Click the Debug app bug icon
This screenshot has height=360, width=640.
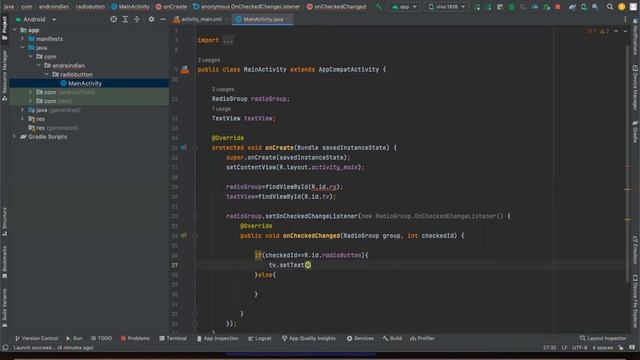[511, 7]
